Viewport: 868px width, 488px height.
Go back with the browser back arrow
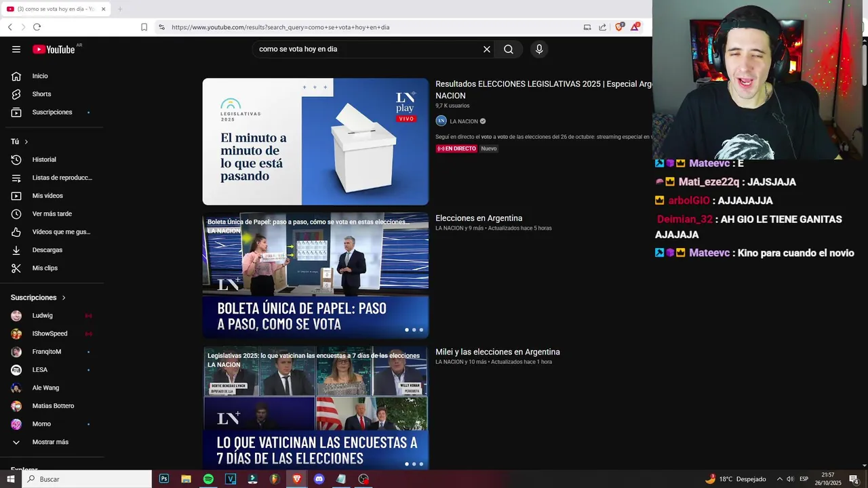pyautogui.click(x=9, y=27)
